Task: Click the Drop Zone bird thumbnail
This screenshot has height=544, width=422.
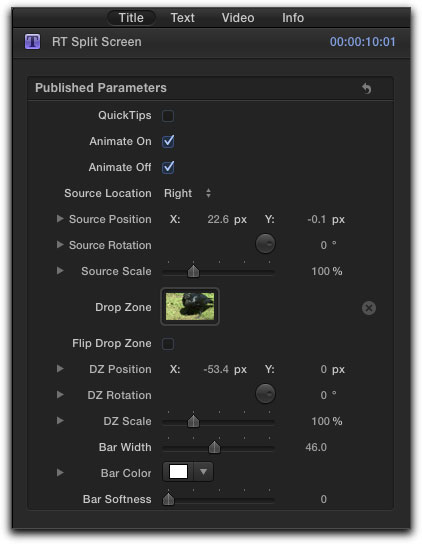Action: click(190, 306)
